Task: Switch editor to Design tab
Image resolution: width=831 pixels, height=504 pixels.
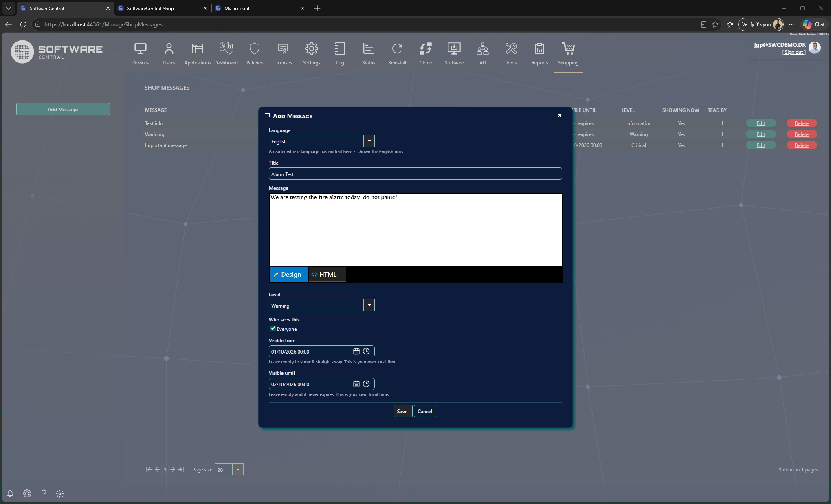Action: (x=289, y=274)
